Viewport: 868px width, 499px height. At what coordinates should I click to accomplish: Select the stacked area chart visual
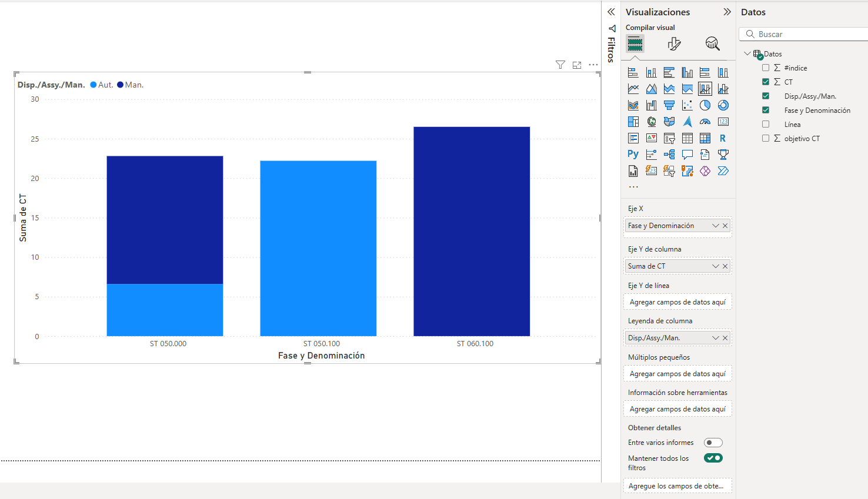pyautogui.click(x=669, y=89)
